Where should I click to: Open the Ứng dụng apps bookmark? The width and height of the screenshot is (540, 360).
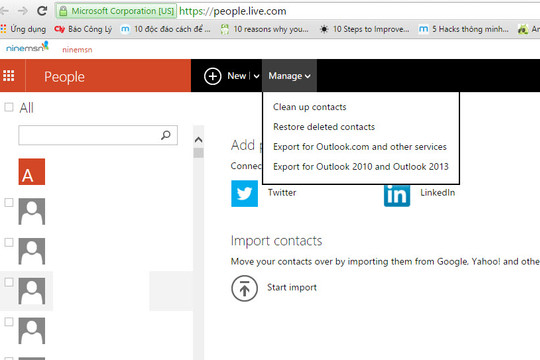click(x=23, y=29)
